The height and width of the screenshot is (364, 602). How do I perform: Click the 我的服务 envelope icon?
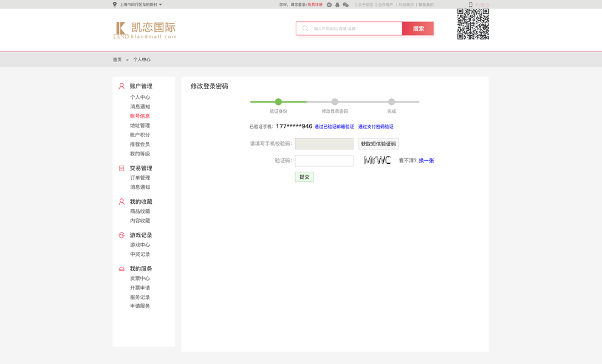[120, 268]
